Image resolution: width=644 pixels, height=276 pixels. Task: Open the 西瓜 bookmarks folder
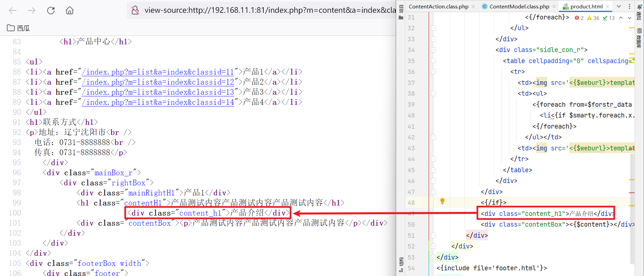pos(18,28)
